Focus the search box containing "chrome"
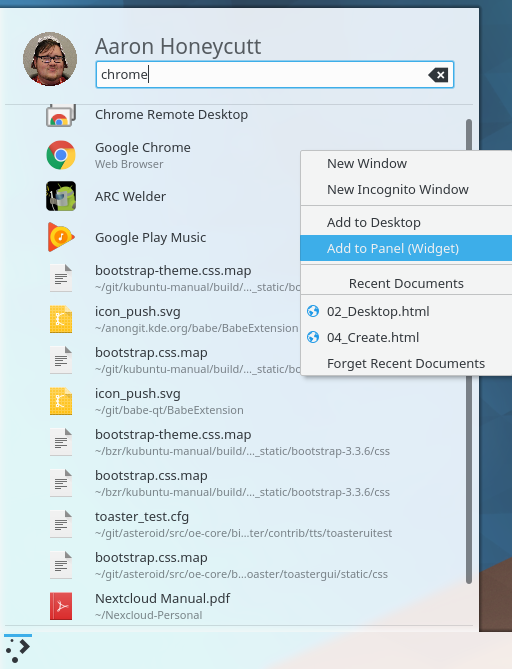 point(275,75)
